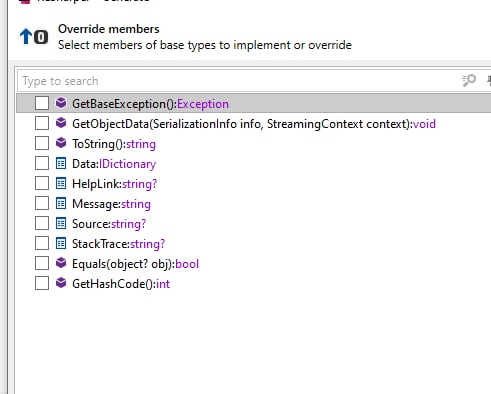Click the StackTrace property icon
Screen dimensions: 491x394
61,243
